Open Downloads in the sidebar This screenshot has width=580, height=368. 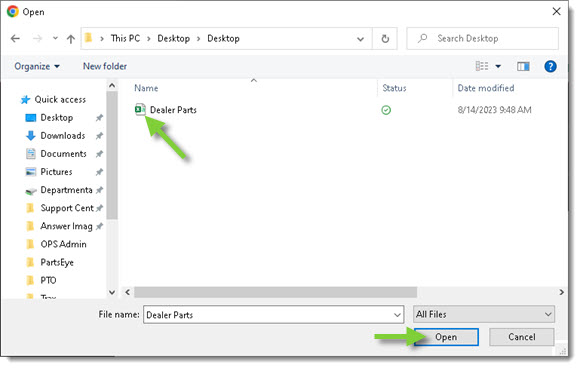(x=63, y=136)
